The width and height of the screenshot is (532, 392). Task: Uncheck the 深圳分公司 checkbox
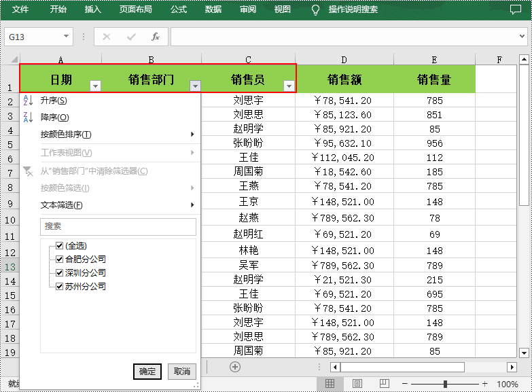(x=59, y=273)
